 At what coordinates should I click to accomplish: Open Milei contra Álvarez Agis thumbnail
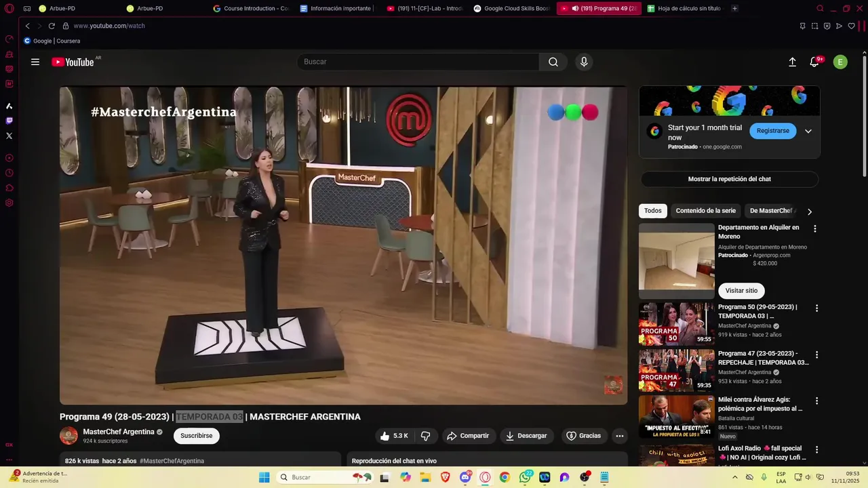[677, 416]
